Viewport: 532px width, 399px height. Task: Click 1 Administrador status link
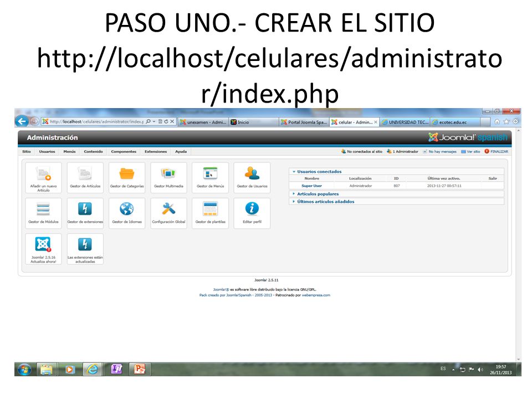coord(403,152)
